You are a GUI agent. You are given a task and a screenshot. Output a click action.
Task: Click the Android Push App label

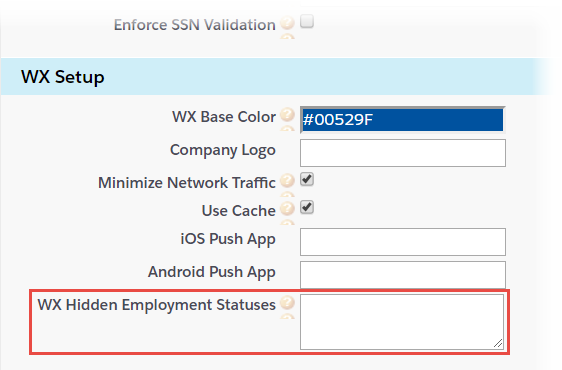211,272
